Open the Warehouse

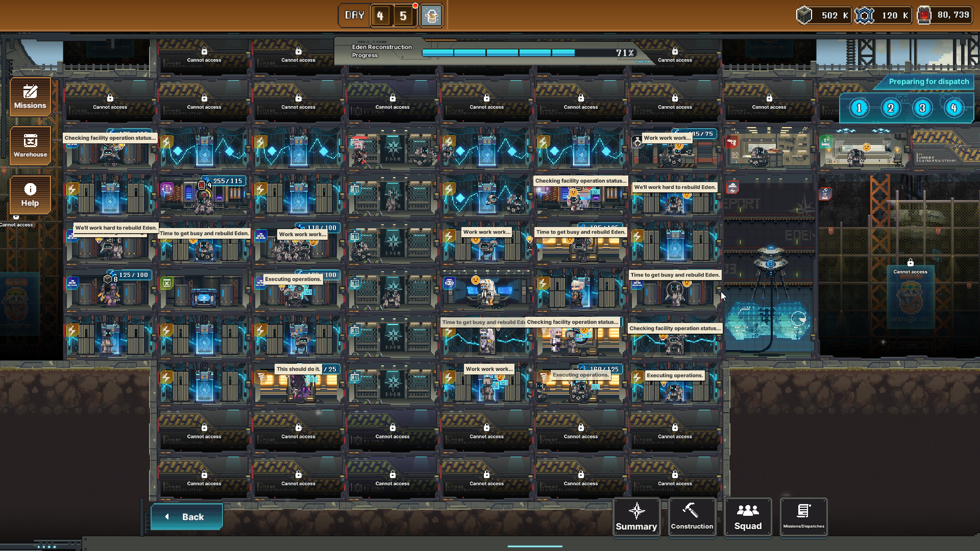pos(30,145)
